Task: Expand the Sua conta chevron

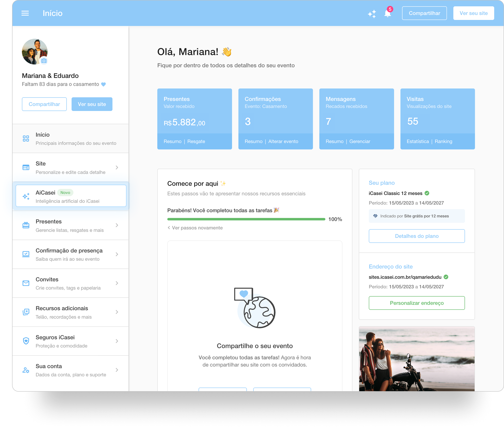Action: point(117,370)
